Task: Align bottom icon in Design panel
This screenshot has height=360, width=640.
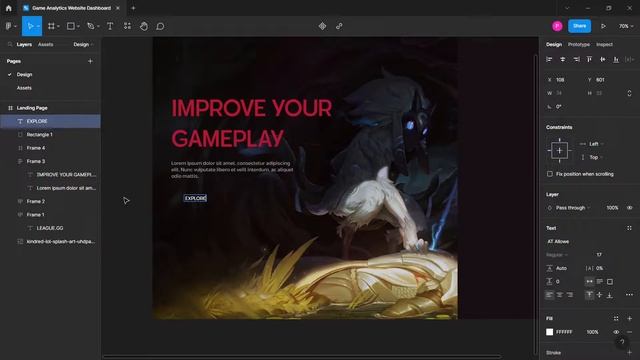Action: [616, 60]
